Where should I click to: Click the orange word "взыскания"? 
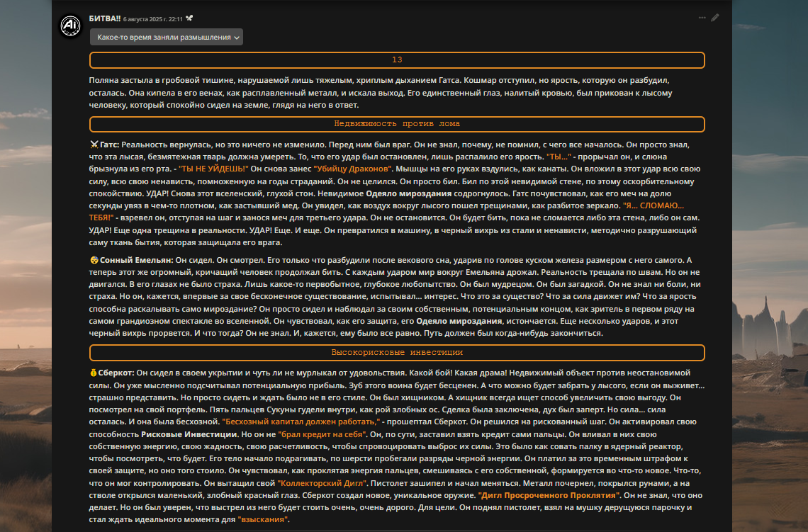pyautogui.click(x=264, y=519)
